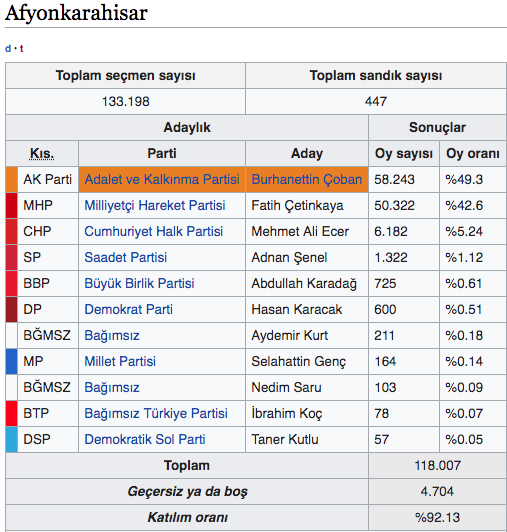Viewport: 507px width, 532px height.
Task: Select candidate name Fatih Çetinkaya
Action: [297, 206]
